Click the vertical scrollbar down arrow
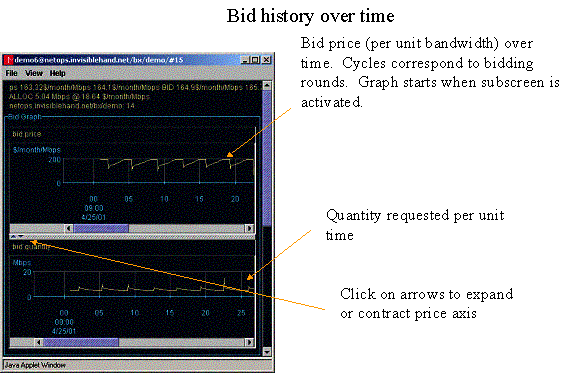Screen dimensions: 576x373 [x=267, y=352]
